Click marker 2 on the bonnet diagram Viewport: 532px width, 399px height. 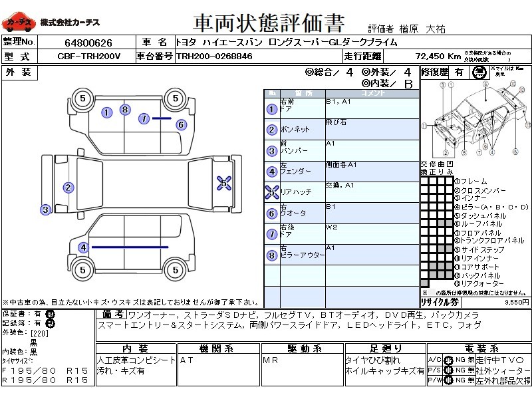(68, 188)
